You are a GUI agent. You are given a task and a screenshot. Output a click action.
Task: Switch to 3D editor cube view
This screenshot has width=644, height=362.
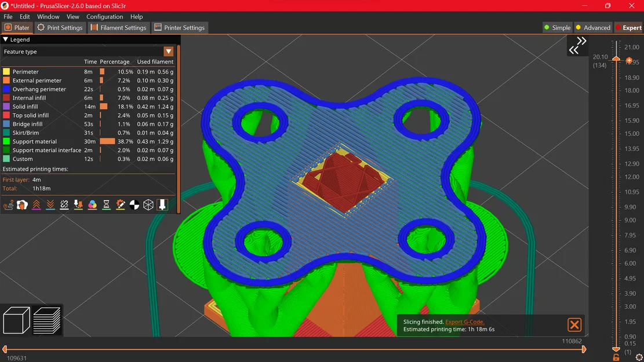(16, 320)
